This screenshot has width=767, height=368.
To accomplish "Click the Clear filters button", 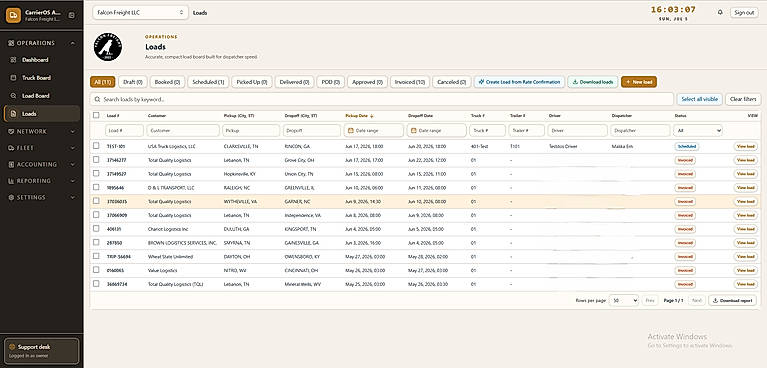I will click(x=743, y=99).
